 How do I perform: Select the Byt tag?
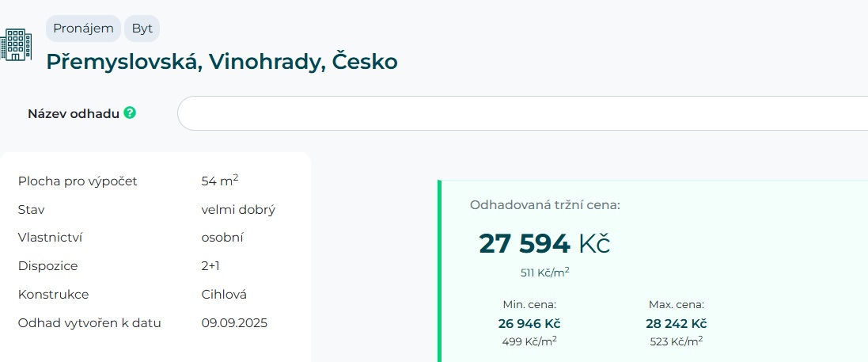(142, 29)
